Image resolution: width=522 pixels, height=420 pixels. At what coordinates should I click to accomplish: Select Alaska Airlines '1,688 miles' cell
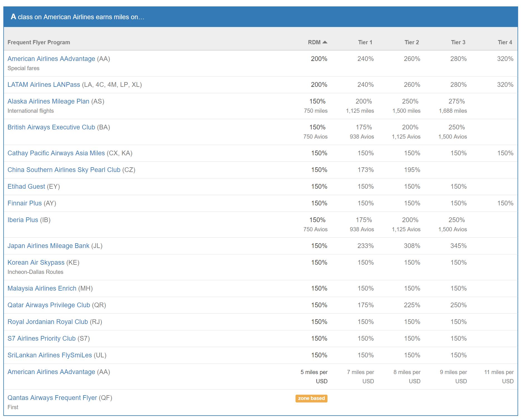coord(453,111)
